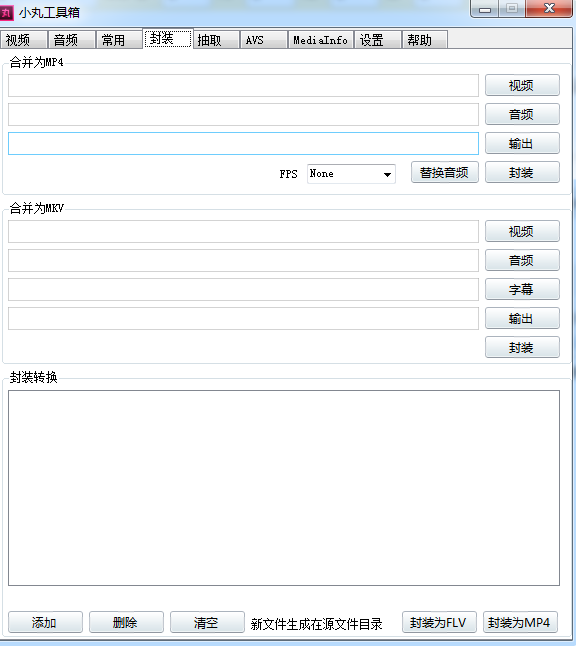The image size is (576, 646).
Task: Click 输出 button in 合并为MKV section
Action: point(522,318)
